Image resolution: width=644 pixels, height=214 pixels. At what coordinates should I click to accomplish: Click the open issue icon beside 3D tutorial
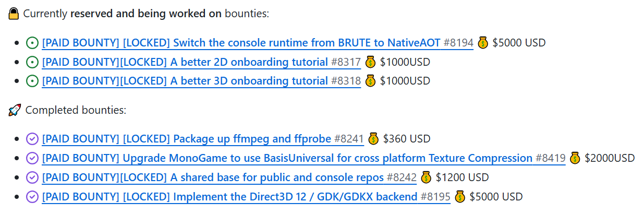point(32,81)
